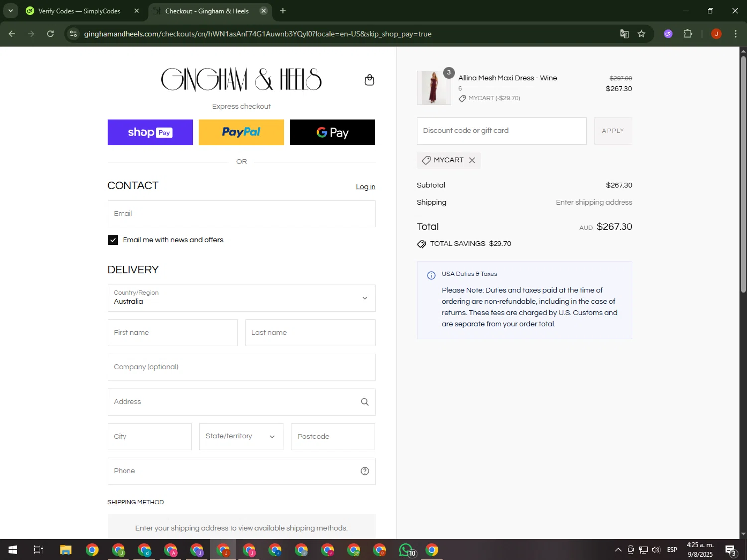Click the volume speaker tray icon

coord(656,550)
